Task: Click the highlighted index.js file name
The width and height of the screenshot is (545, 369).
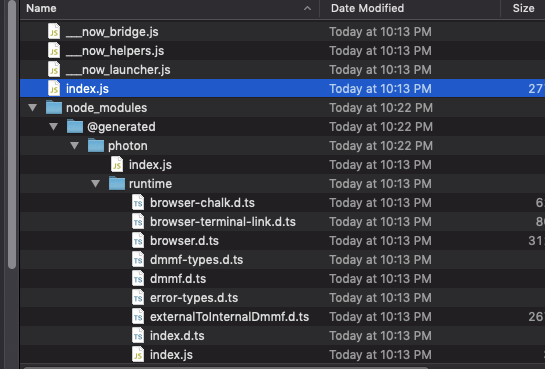Action: [x=87, y=89]
